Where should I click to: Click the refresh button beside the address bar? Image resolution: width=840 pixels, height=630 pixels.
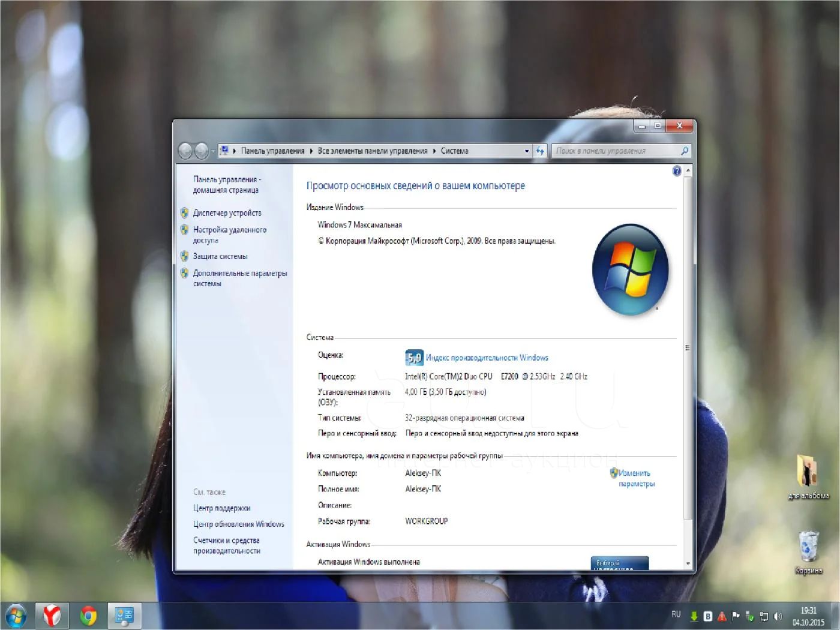540,151
